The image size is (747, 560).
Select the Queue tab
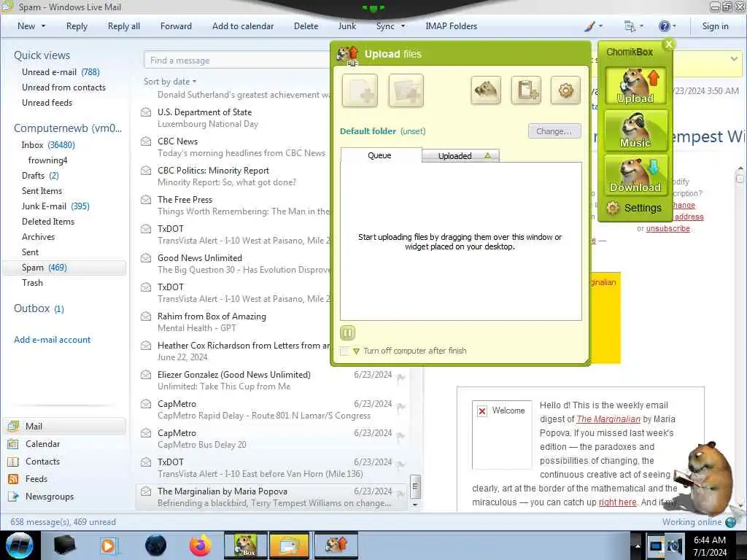(x=380, y=155)
